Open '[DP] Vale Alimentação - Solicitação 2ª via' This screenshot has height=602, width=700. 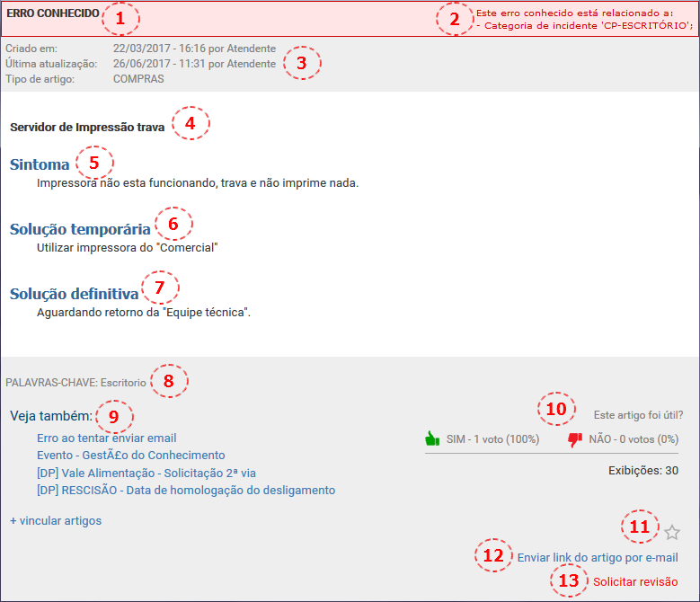146,473
